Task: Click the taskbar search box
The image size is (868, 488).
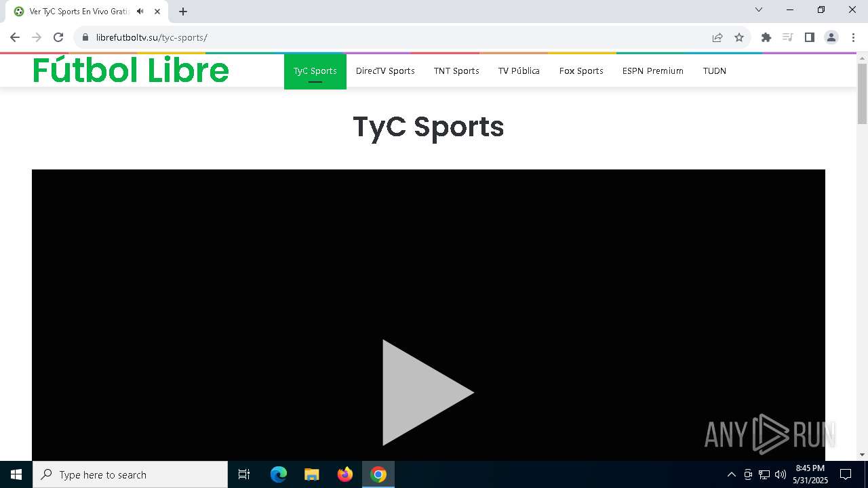Action: [130, 474]
